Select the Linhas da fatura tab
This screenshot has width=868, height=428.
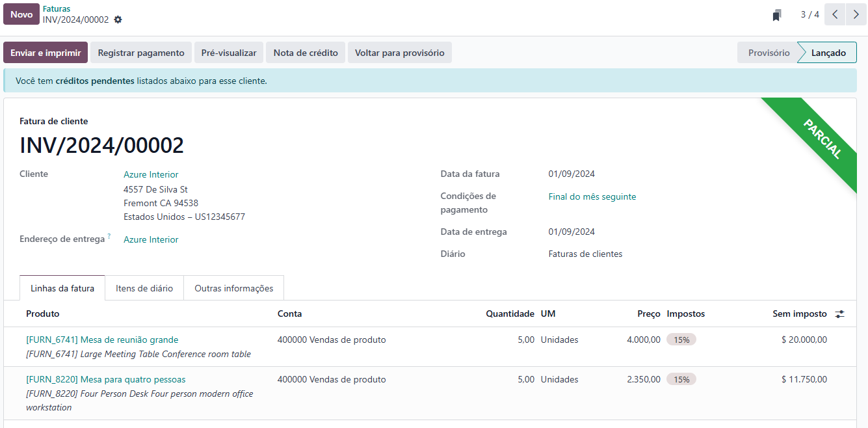click(62, 288)
